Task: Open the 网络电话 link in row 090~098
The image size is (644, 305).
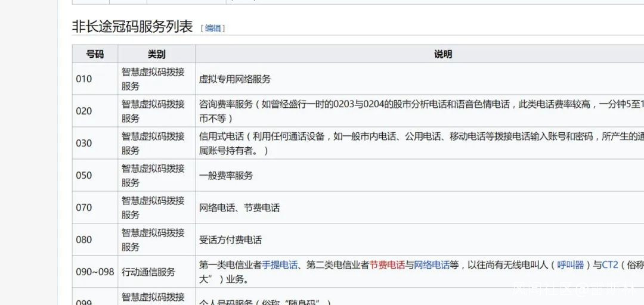Action: (x=432, y=265)
